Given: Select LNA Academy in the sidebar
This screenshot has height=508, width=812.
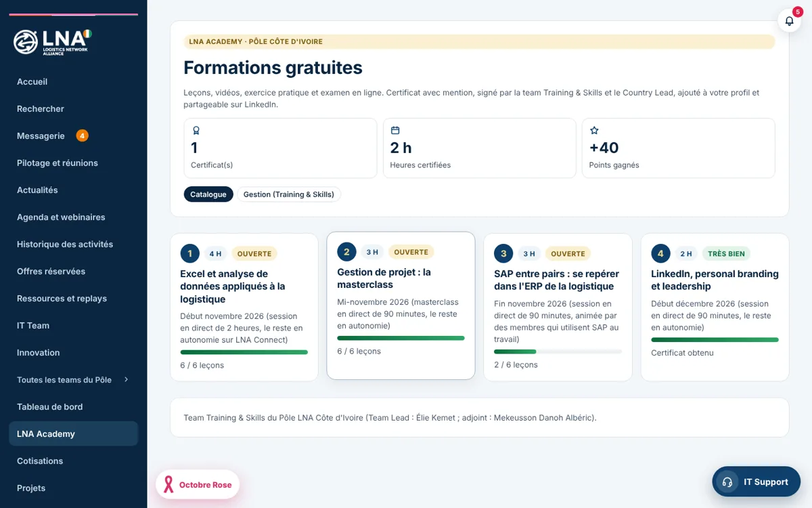Looking at the screenshot, I should click(73, 433).
